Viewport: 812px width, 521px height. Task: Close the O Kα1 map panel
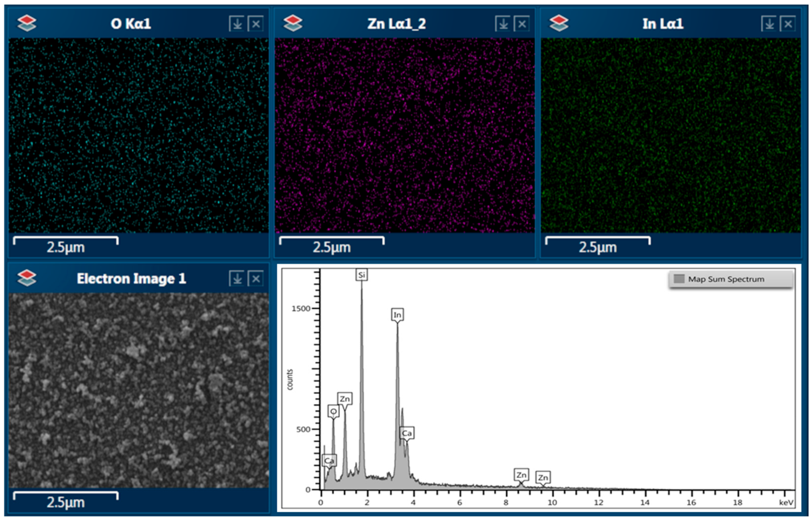[256, 24]
